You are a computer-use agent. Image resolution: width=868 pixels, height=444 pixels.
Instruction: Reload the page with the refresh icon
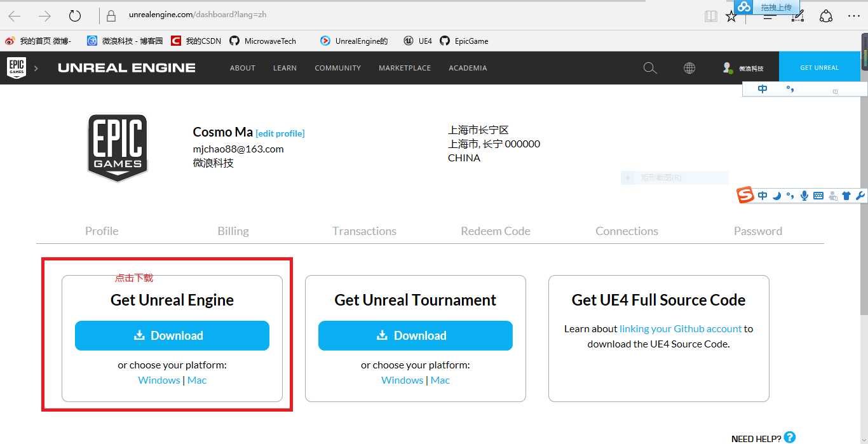(75, 16)
